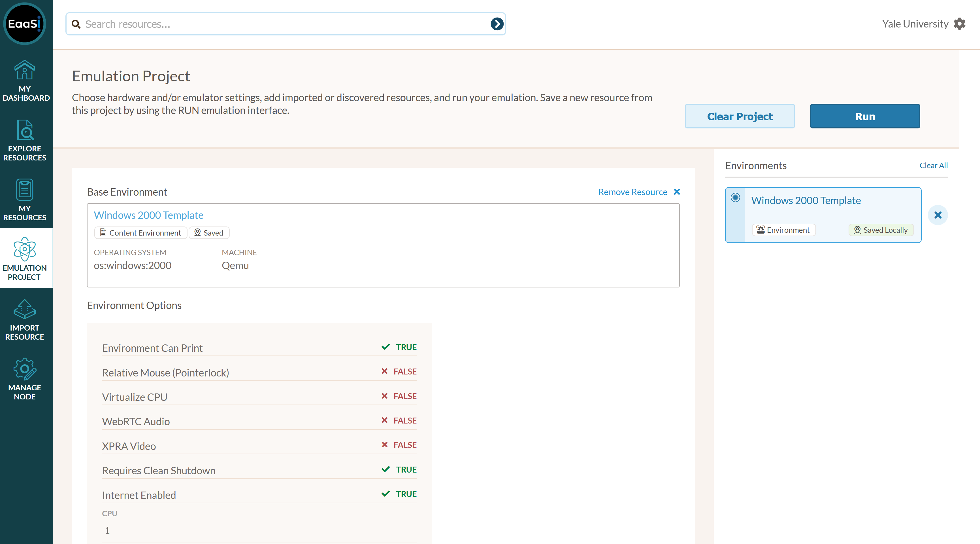Toggle Relative Mouse (Pointerlock) FALSE value
This screenshot has height=544, width=980.
pos(399,371)
